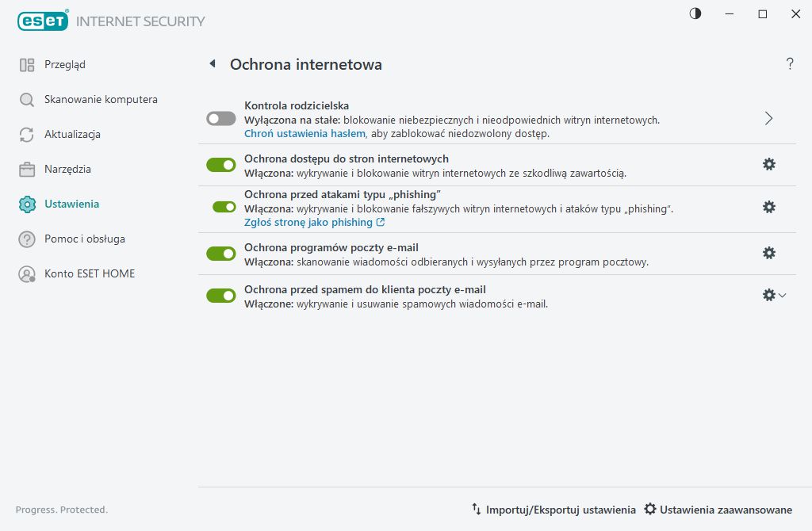Image resolution: width=812 pixels, height=531 pixels.
Task: Click the Aktualizacja refresh icon in sidebar
Action: (x=27, y=135)
